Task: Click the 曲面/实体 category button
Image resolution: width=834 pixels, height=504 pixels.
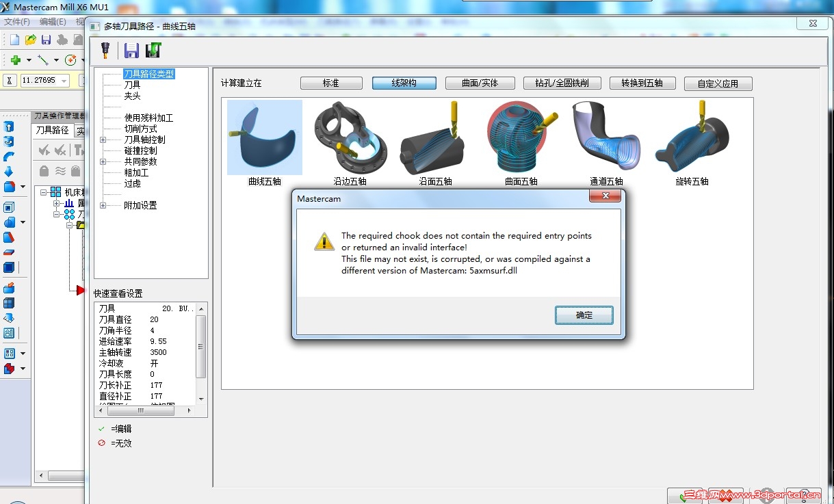Action: click(x=480, y=83)
